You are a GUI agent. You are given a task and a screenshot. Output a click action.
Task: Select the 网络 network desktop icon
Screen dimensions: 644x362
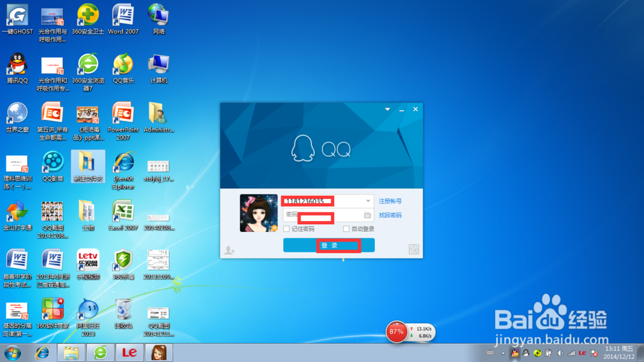click(158, 19)
